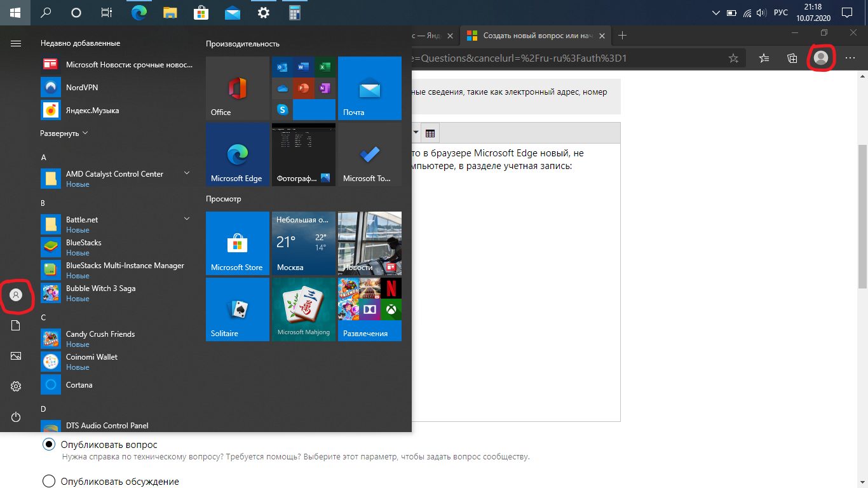Screen dimensions: 868x488
Task: Launch Яндекс.Музыка from recently added
Action: point(117,110)
